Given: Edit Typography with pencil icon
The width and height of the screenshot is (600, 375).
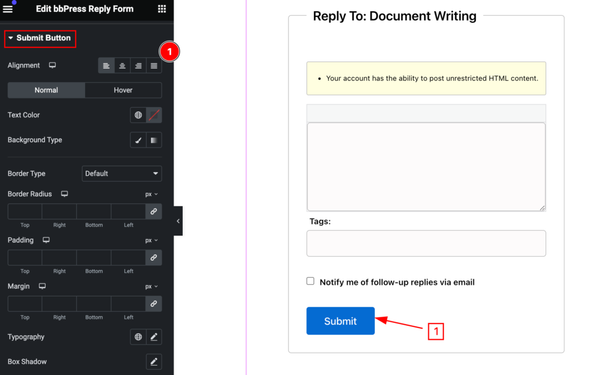Looking at the screenshot, I should tap(154, 337).
